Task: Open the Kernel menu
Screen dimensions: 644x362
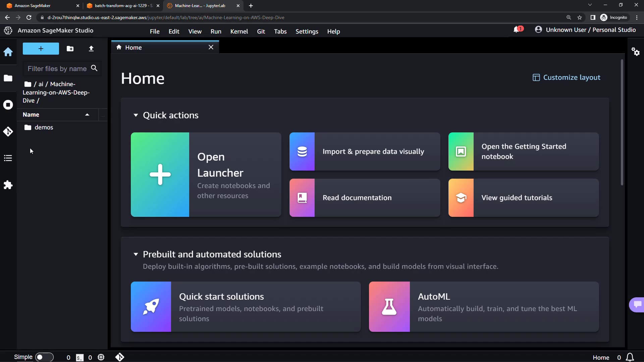Action: click(x=239, y=32)
